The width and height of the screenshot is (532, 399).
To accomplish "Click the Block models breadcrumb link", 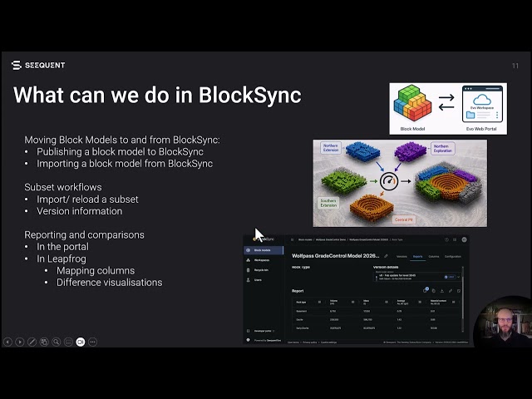I will click(305, 239).
